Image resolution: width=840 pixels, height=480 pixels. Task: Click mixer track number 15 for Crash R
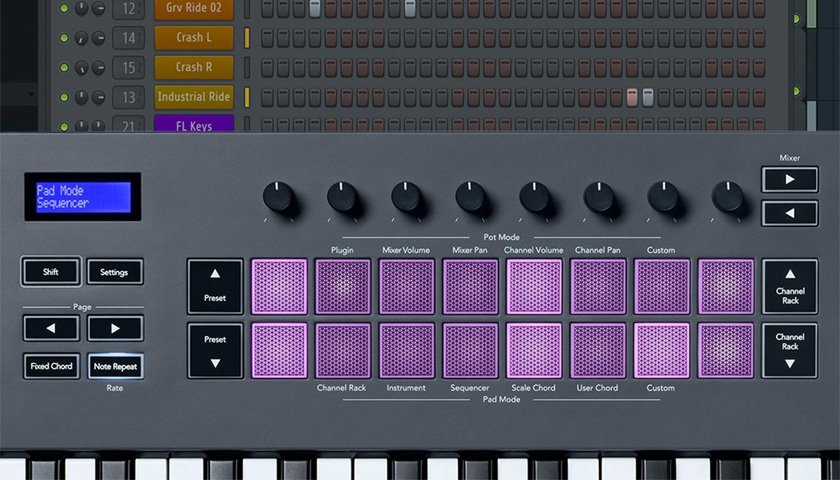point(129,68)
